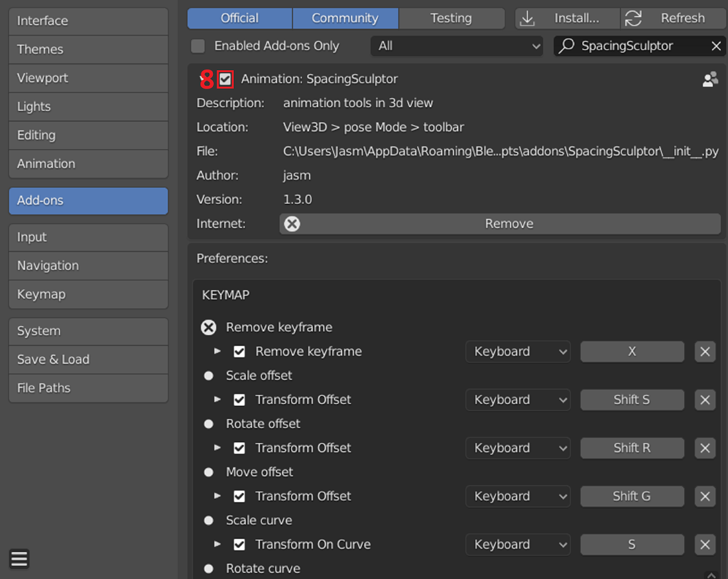This screenshot has height=579, width=728.
Task: Open the hamburger menu at bottom left
Action: (x=19, y=559)
